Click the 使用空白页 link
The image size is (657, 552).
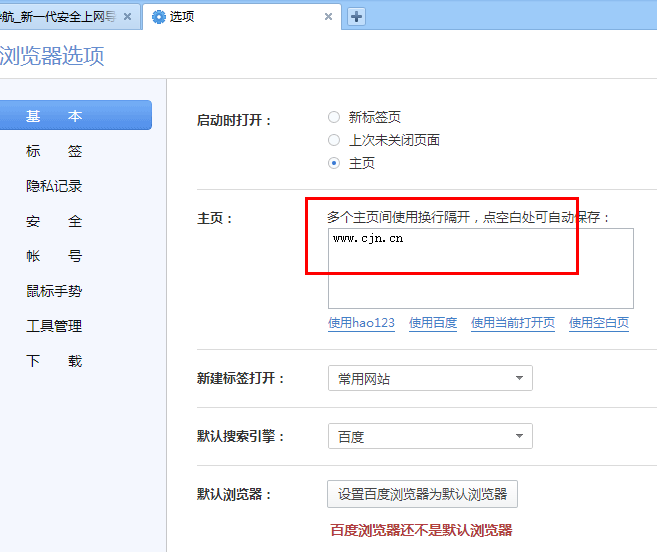[599, 323]
